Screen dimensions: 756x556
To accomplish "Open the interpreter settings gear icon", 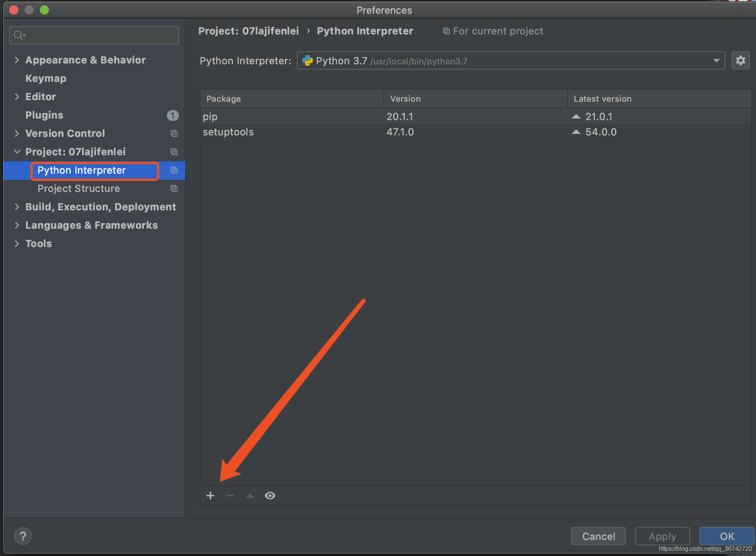I will 741,60.
